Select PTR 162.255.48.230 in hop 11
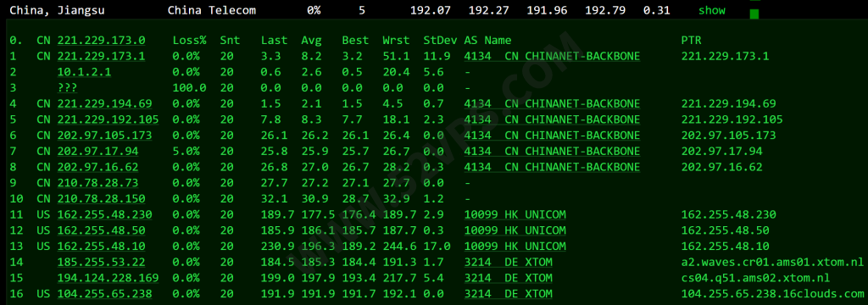The image size is (868, 305). [x=728, y=215]
